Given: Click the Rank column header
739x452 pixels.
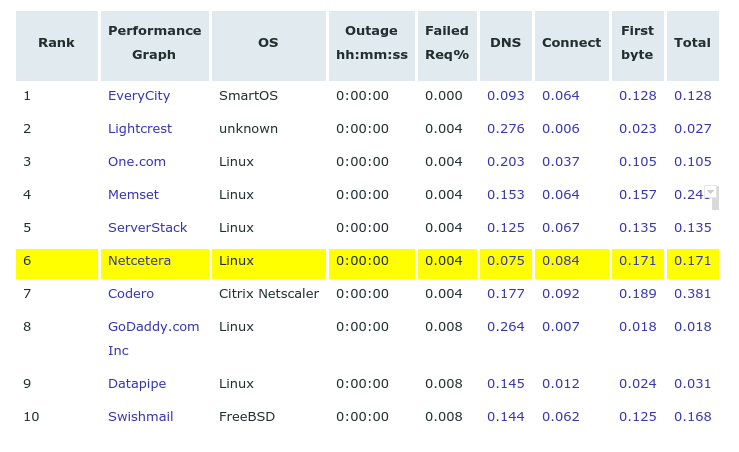Looking at the screenshot, I should pos(57,43).
